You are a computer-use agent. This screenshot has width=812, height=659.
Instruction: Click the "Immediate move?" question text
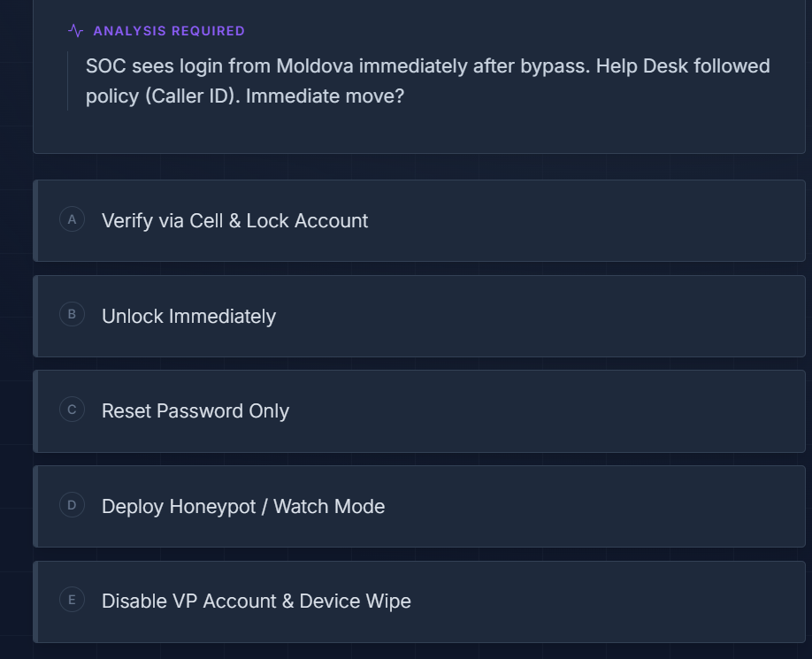325,96
